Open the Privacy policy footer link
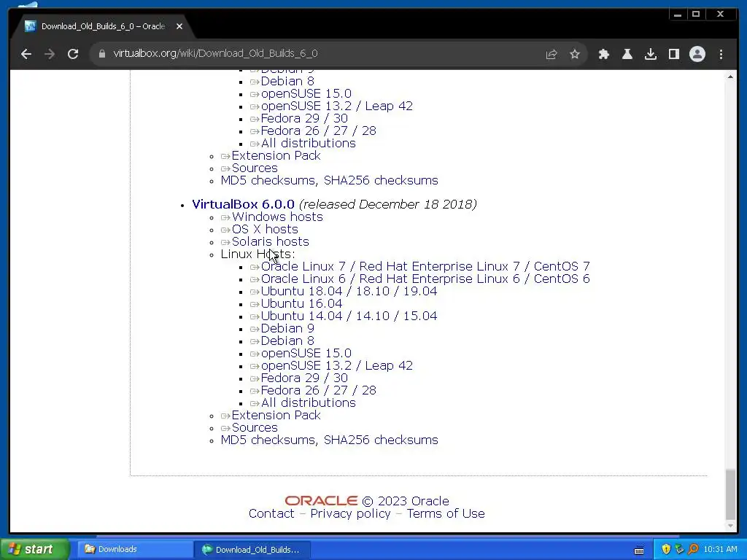Screen dimensions: 747x560 coord(350,514)
